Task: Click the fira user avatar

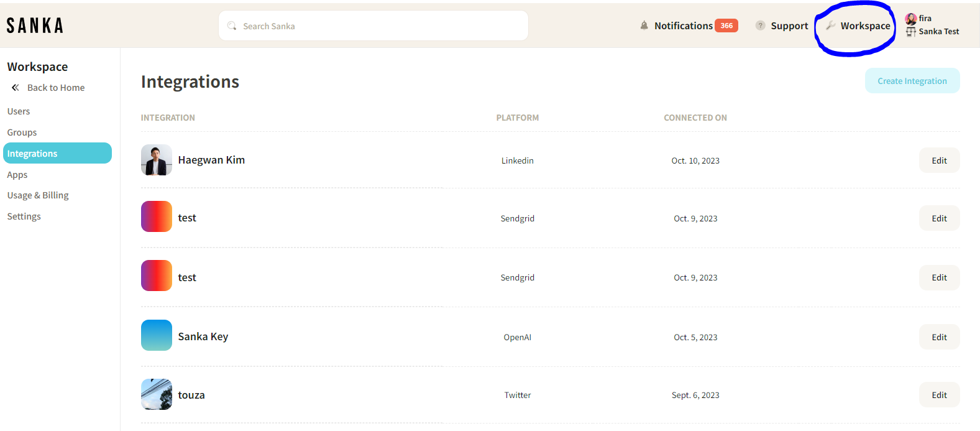Action: tap(911, 19)
